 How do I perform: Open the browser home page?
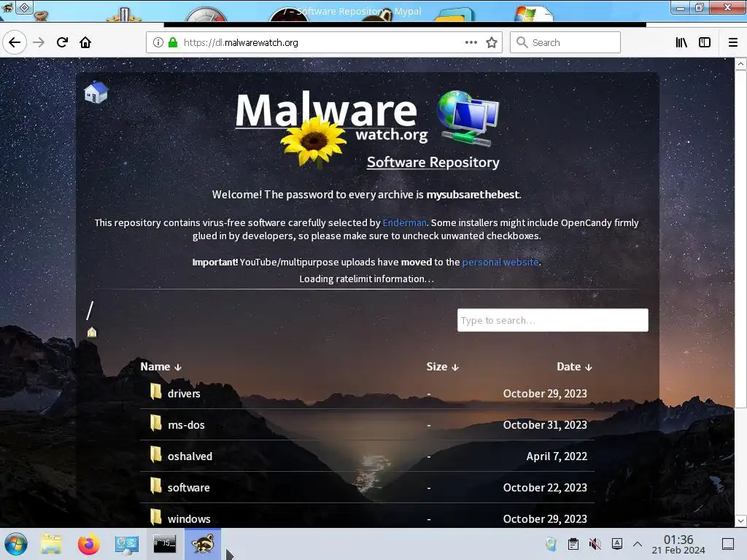[x=85, y=42]
